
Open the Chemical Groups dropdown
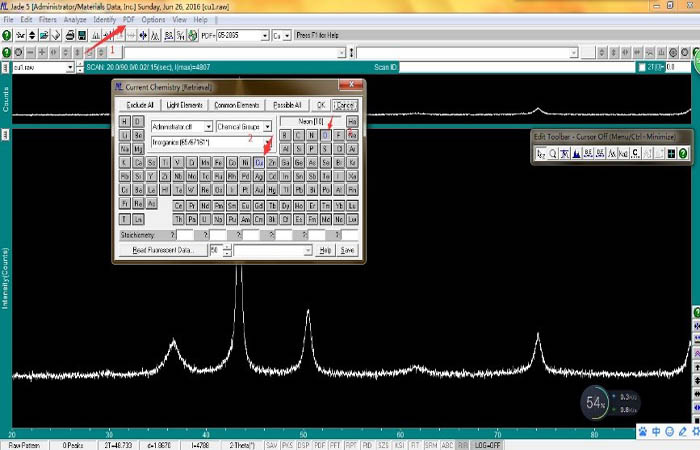pos(268,127)
